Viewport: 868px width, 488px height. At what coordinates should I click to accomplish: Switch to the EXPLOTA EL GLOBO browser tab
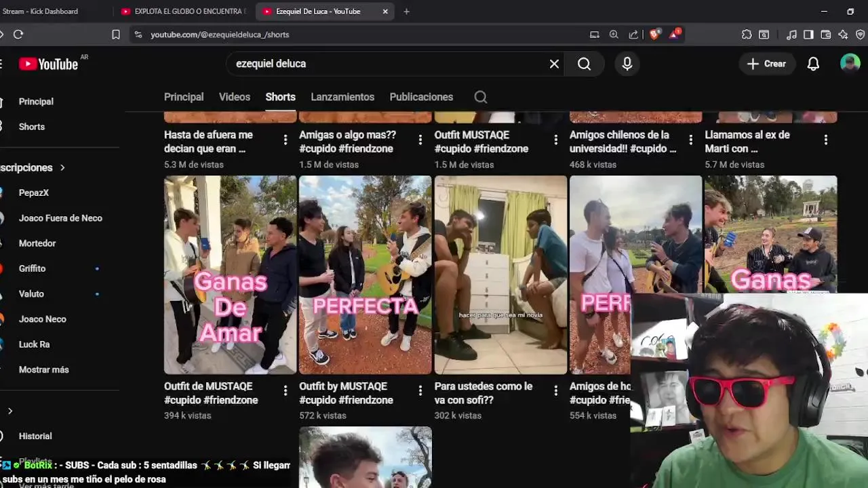coord(183,12)
